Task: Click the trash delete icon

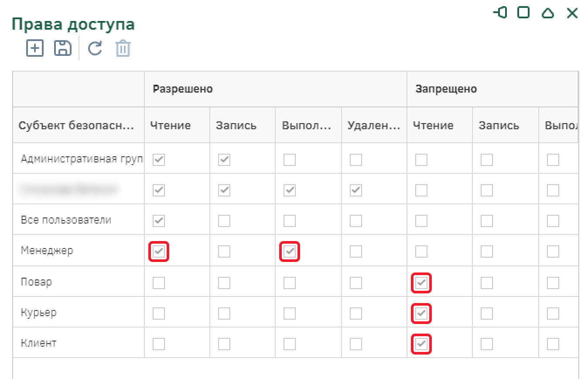Action: click(123, 48)
